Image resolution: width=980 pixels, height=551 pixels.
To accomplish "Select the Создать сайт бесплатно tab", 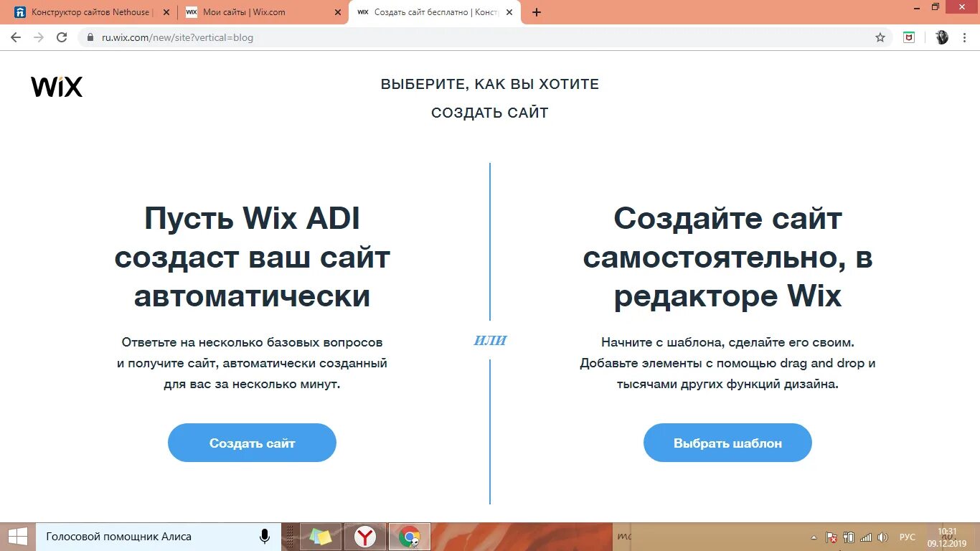I will click(435, 12).
